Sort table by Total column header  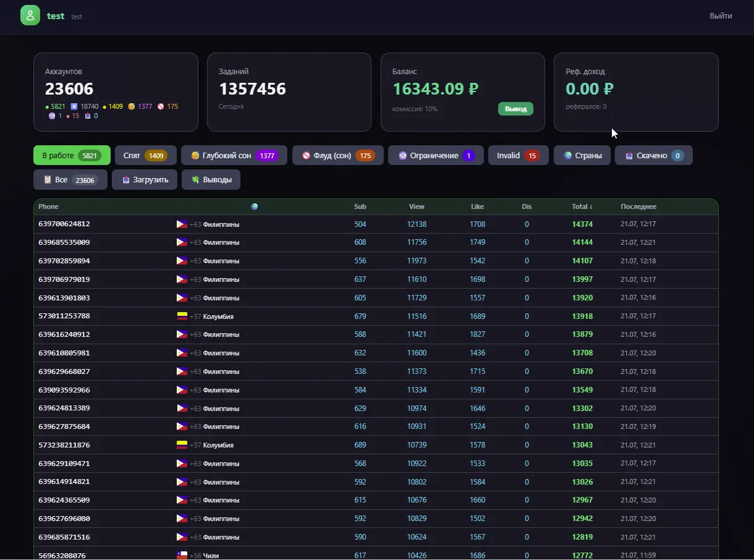(582, 206)
